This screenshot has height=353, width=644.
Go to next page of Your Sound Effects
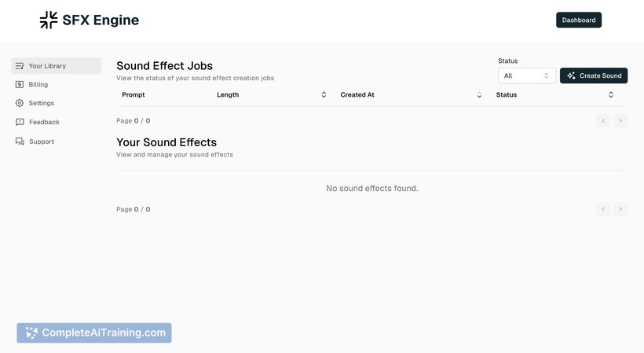[620, 209]
